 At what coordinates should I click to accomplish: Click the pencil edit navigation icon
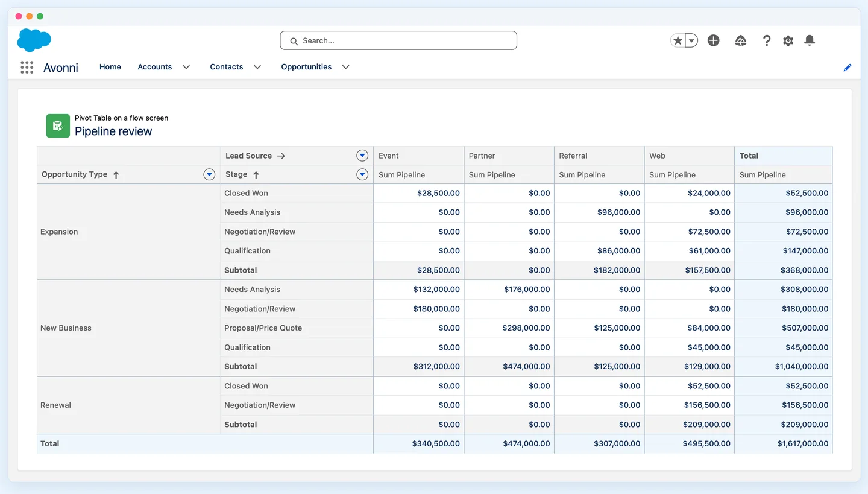[848, 68]
